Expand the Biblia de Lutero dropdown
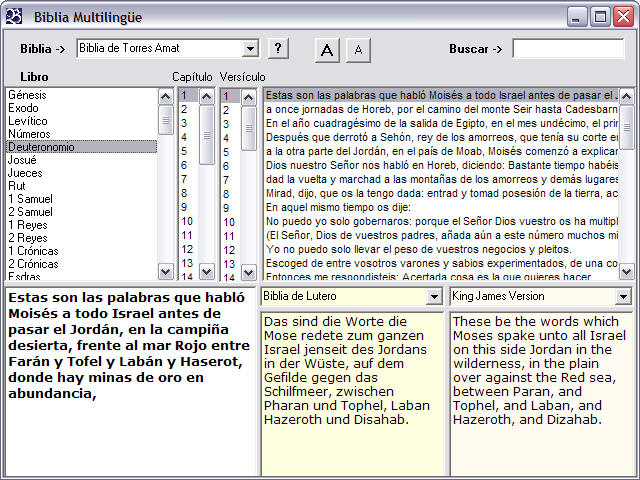640x480 pixels. tap(434, 297)
